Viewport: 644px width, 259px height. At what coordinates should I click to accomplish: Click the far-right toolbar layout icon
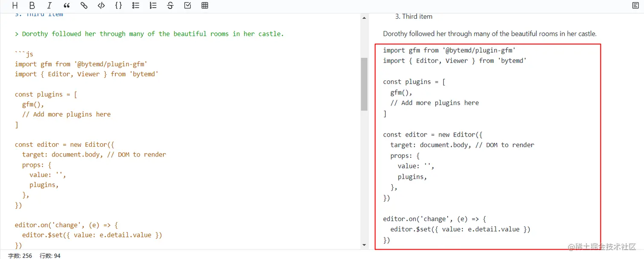click(x=635, y=6)
